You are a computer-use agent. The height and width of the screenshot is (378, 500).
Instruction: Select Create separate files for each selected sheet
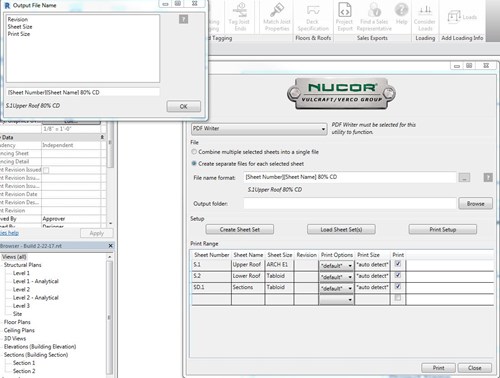pos(194,164)
